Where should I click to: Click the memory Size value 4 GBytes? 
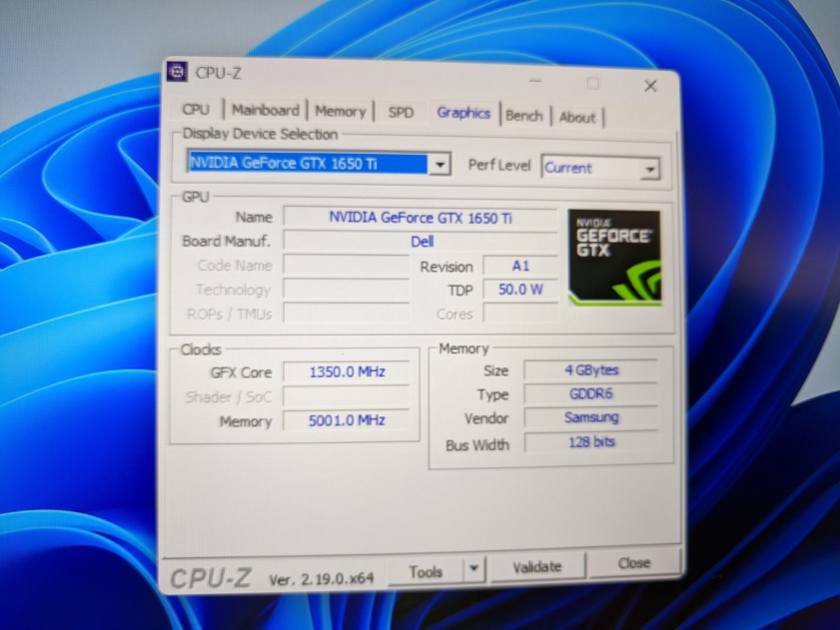pyautogui.click(x=591, y=370)
